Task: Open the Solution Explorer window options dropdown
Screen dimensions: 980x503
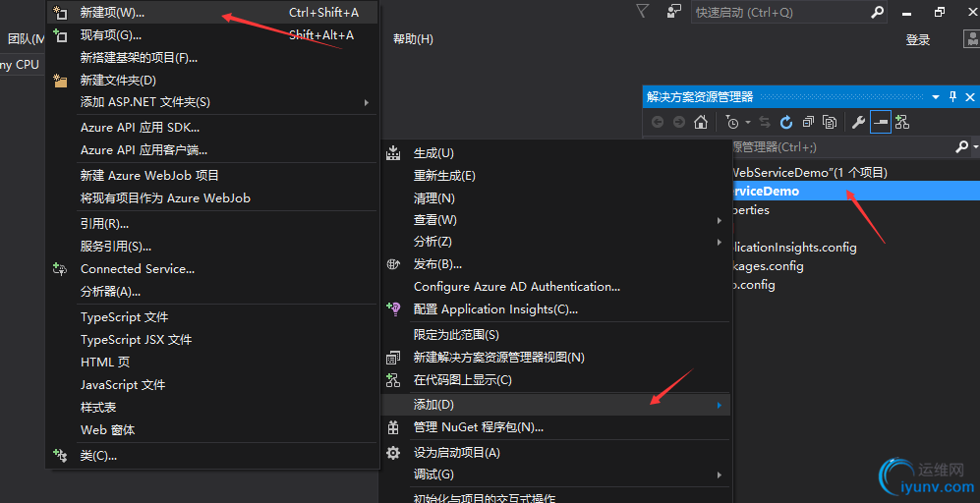Action: click(936, 97)
